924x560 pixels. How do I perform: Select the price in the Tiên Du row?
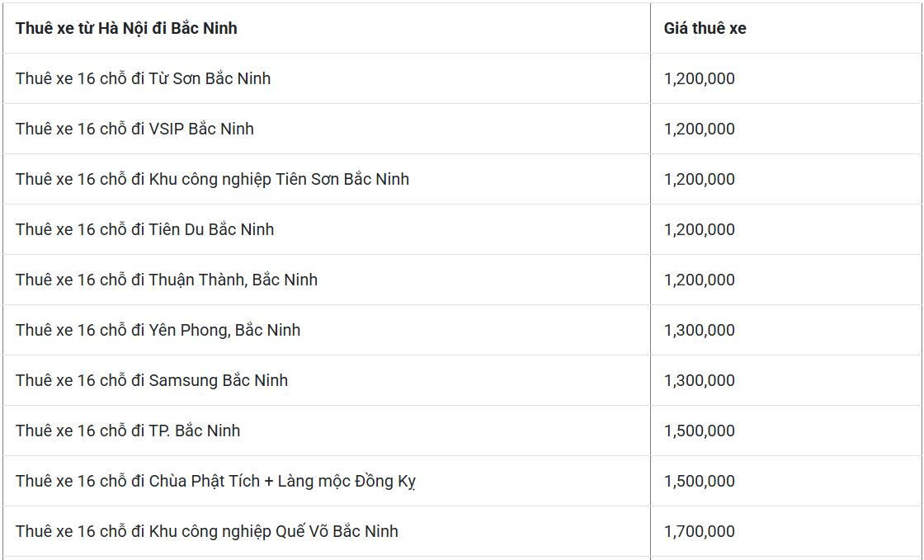[699, 229]
